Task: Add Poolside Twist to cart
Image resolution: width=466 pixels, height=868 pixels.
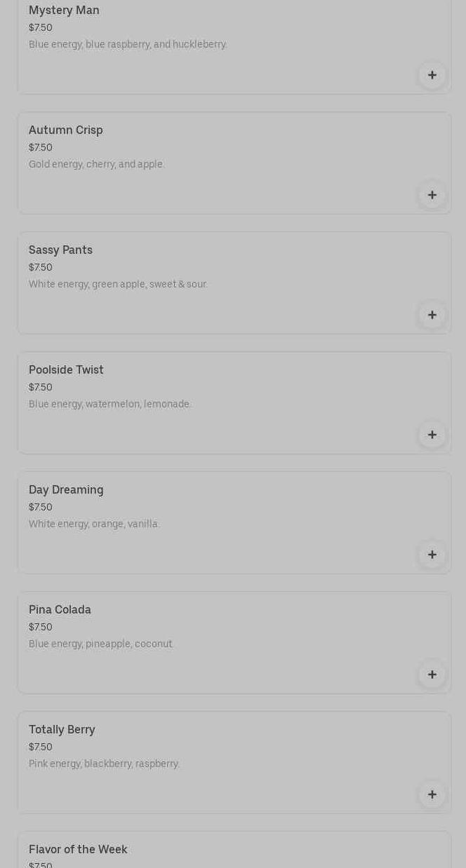Action: click(x=432, y=435)
